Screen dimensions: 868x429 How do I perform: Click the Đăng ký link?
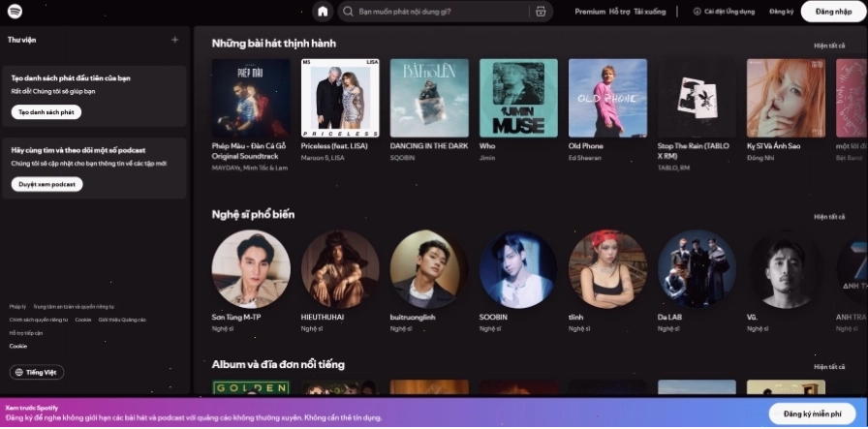(781, 11)
